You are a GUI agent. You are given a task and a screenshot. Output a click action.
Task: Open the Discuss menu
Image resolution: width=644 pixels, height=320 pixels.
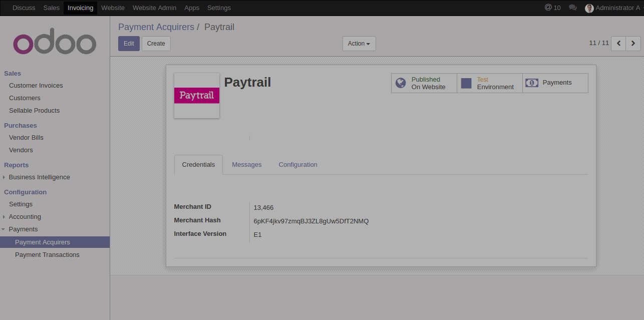pos(24,8)
